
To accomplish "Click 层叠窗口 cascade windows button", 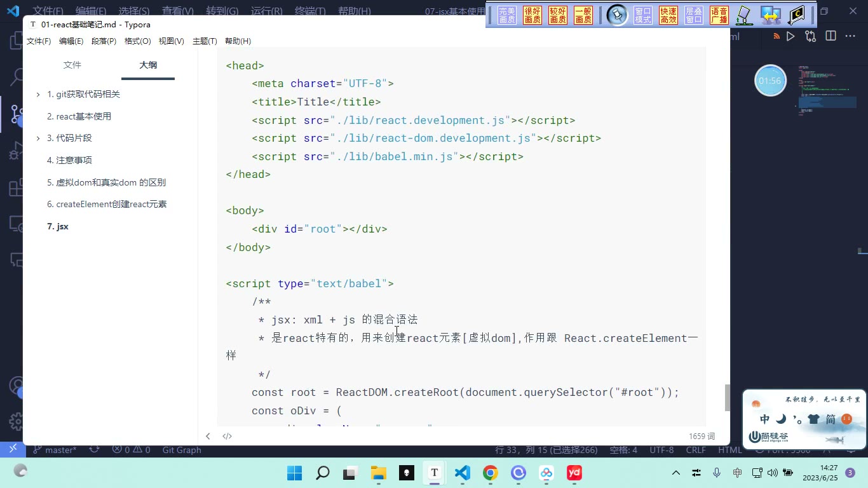I will tap(694, 15).
